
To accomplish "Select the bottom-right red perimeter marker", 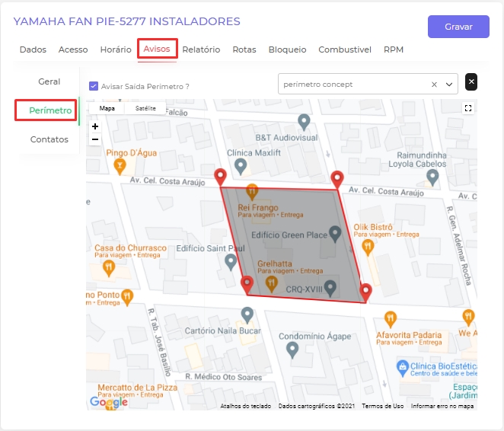I will 365,292.
